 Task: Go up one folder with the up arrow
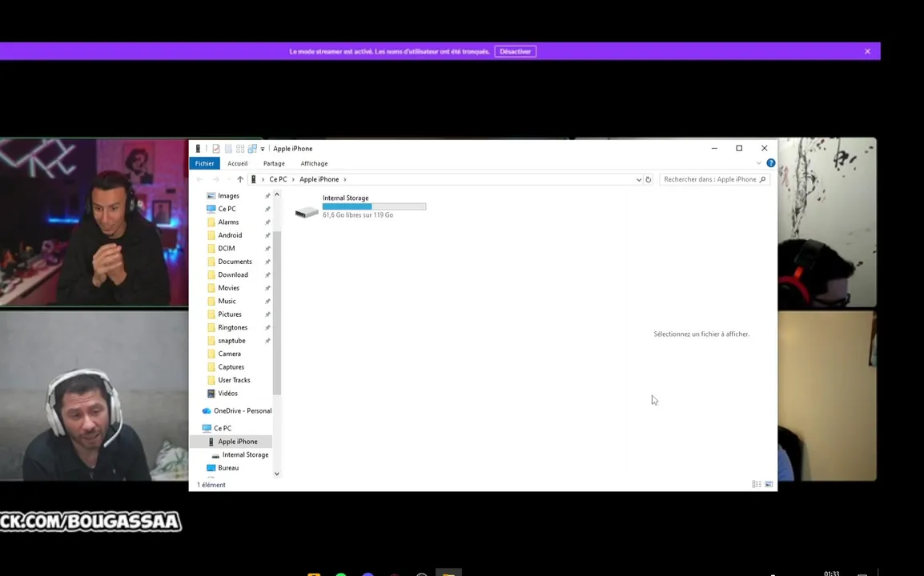click(240, 180)
